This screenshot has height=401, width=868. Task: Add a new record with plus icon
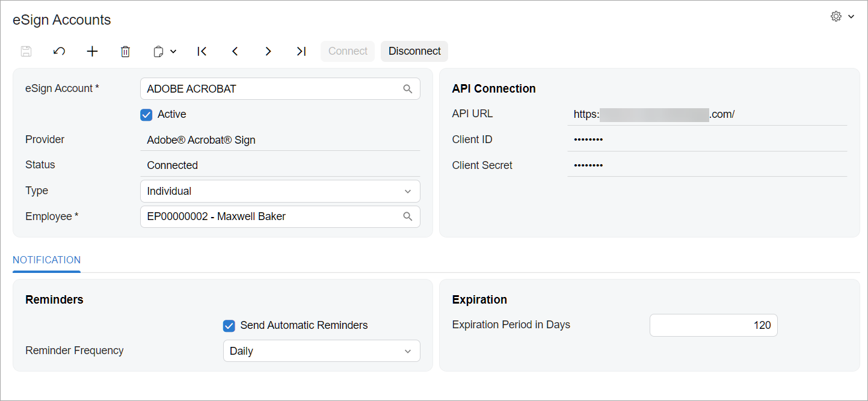click(x=92, y=51)
